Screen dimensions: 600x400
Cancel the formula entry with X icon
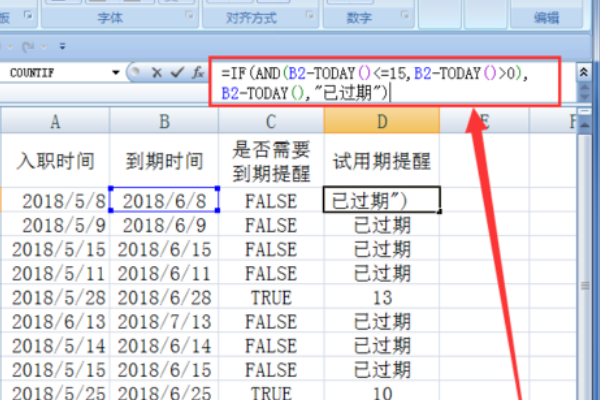coord(157,72)
